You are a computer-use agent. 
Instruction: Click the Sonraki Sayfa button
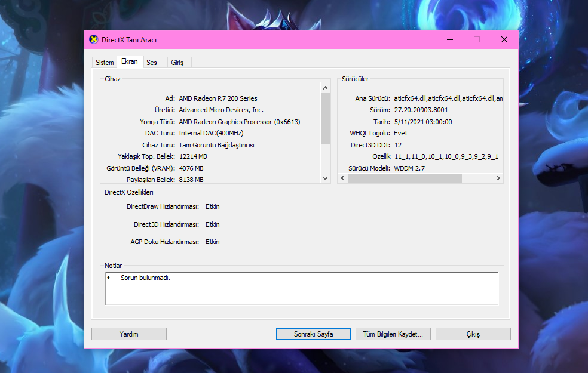(x=314, y=334)
